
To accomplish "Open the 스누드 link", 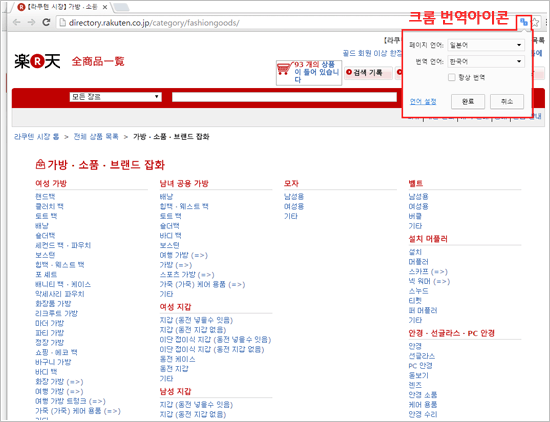I will [418, 291].
